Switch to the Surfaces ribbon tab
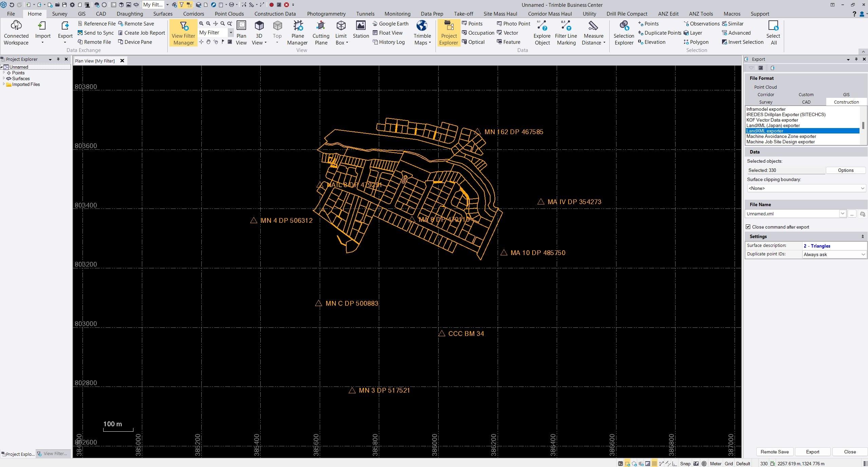Screen dimensions: 868x467 (163, 14)
